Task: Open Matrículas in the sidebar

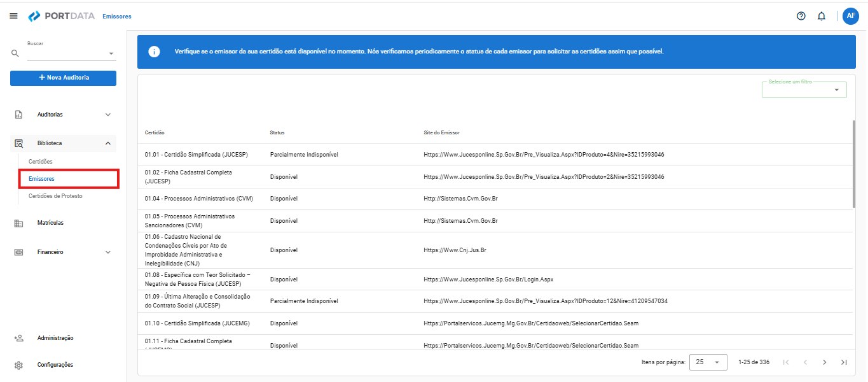Action: pyautogui.click(x=63, y=223)
